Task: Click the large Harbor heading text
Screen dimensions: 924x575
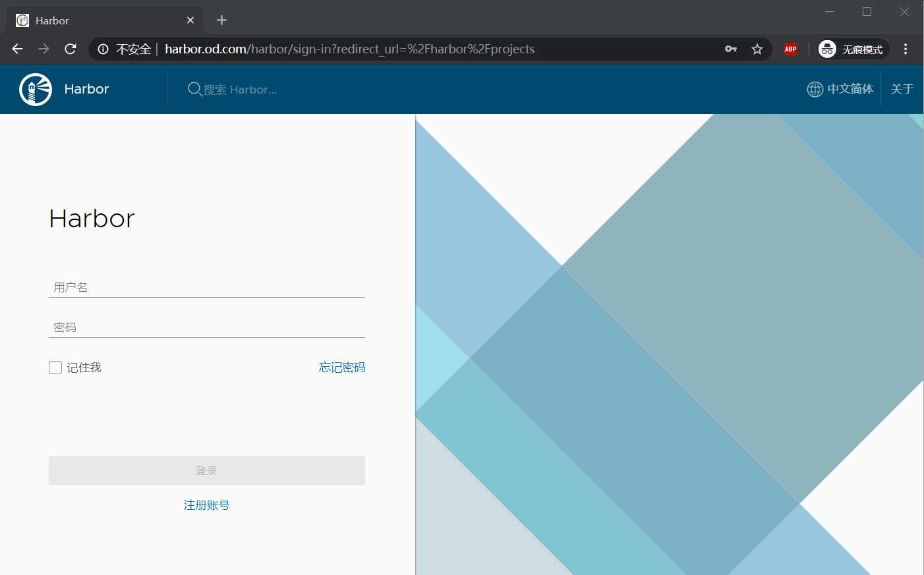Action: 92,219
